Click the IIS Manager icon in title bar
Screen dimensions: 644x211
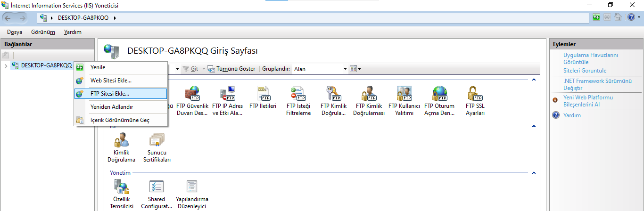point(5,5)
